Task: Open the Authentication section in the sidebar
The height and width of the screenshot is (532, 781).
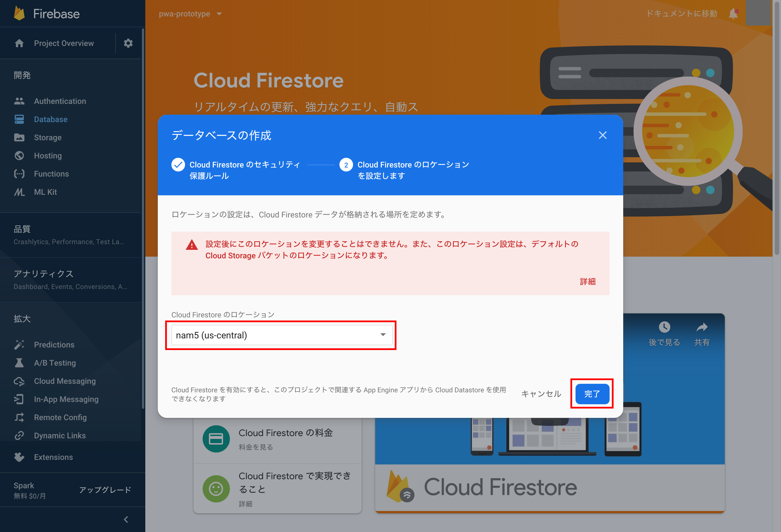Action: pos(60,101)
